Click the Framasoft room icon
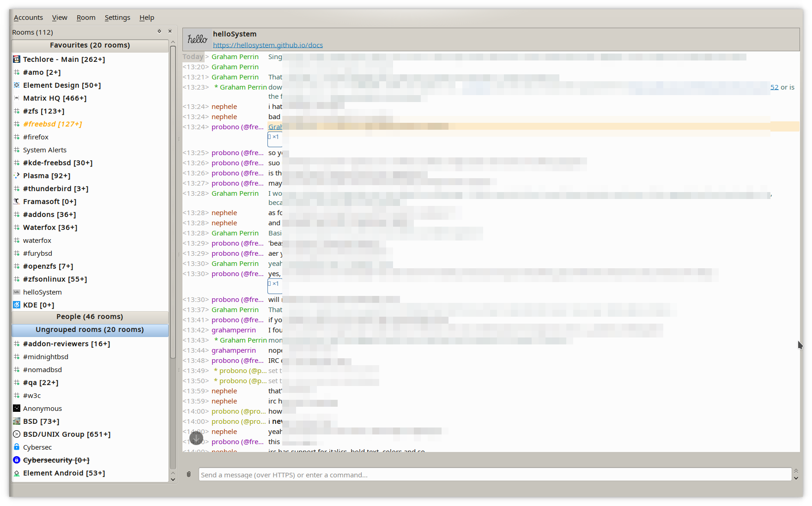812x506 pixels. (16, 201)
